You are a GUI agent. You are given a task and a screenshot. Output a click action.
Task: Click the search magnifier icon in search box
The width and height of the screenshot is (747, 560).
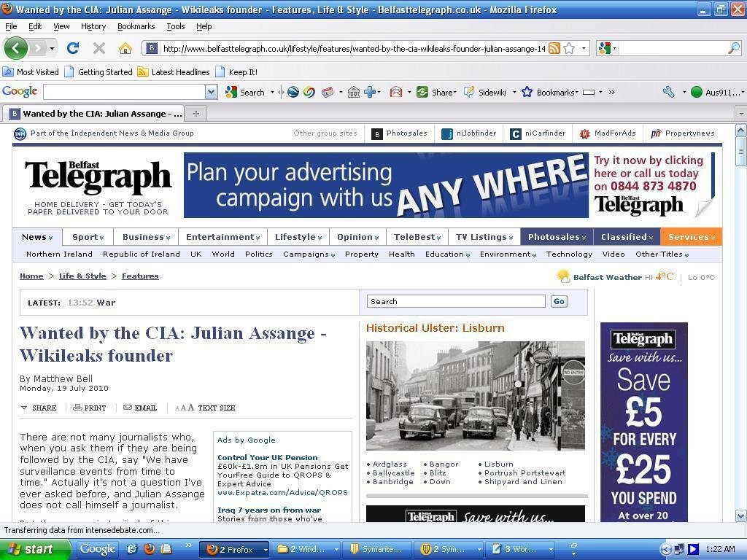coord(734,48)
